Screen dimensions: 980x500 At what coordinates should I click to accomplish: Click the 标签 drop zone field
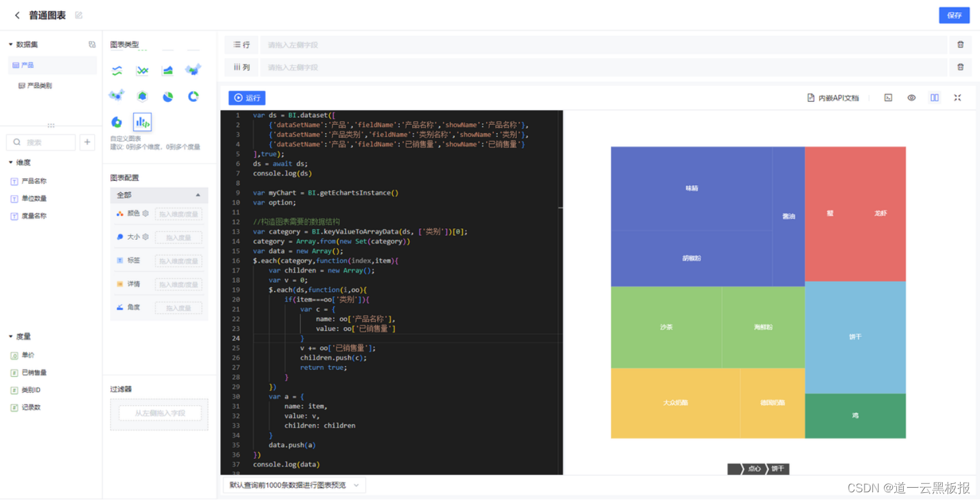click(179, 261)
